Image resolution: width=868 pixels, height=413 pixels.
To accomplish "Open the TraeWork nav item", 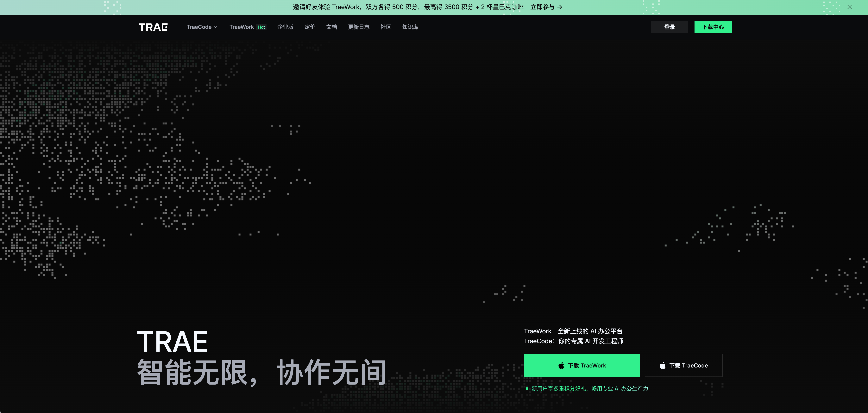I will tap(242, 27).
